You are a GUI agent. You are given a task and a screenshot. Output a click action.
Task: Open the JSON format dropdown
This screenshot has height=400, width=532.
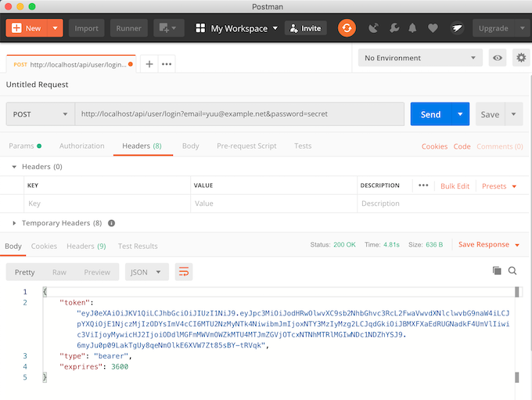tap(147, 272)
